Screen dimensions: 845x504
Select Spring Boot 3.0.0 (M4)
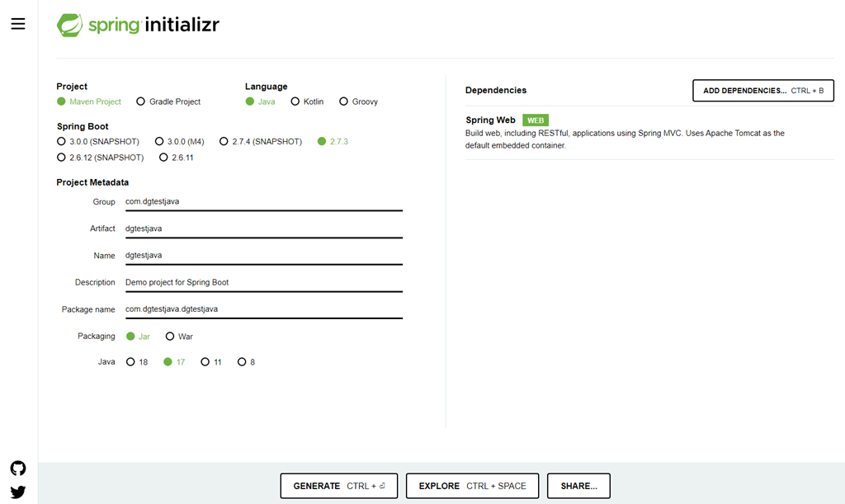click(x=179, y=141)
